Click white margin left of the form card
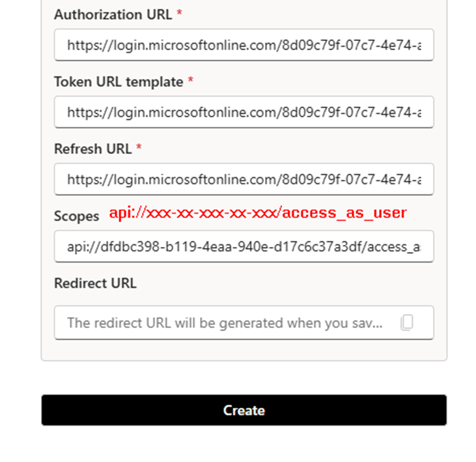This screenshot has height=462, width=476. 20,195
